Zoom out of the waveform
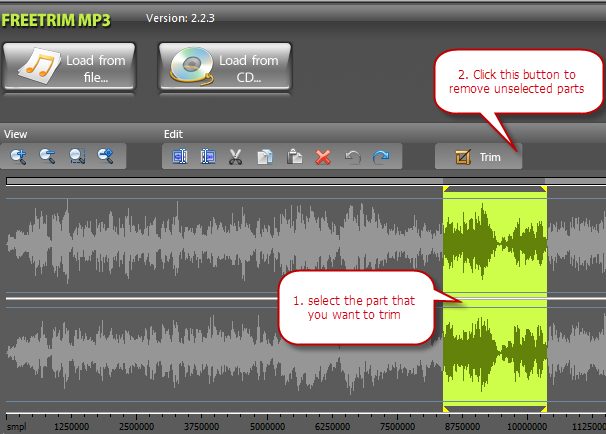606x434 pixels. 48,157
